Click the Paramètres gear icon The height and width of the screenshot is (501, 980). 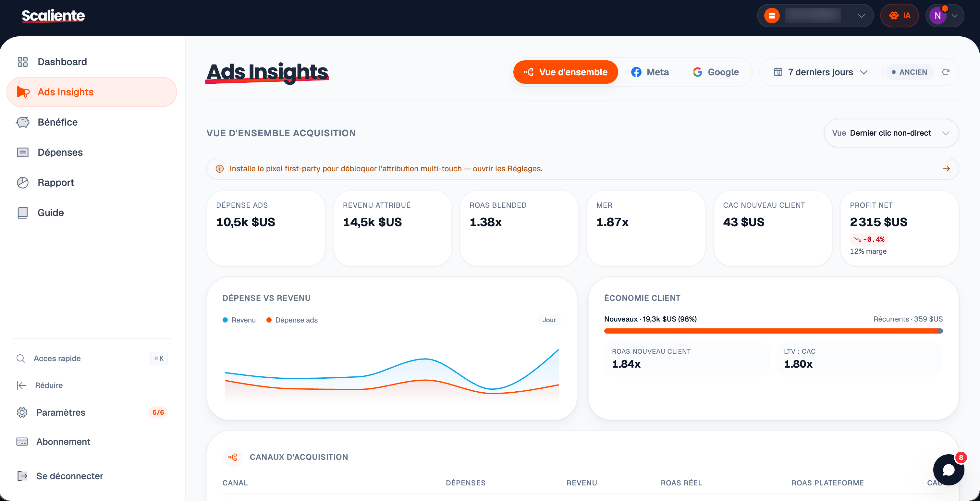[x=22, y=412]
